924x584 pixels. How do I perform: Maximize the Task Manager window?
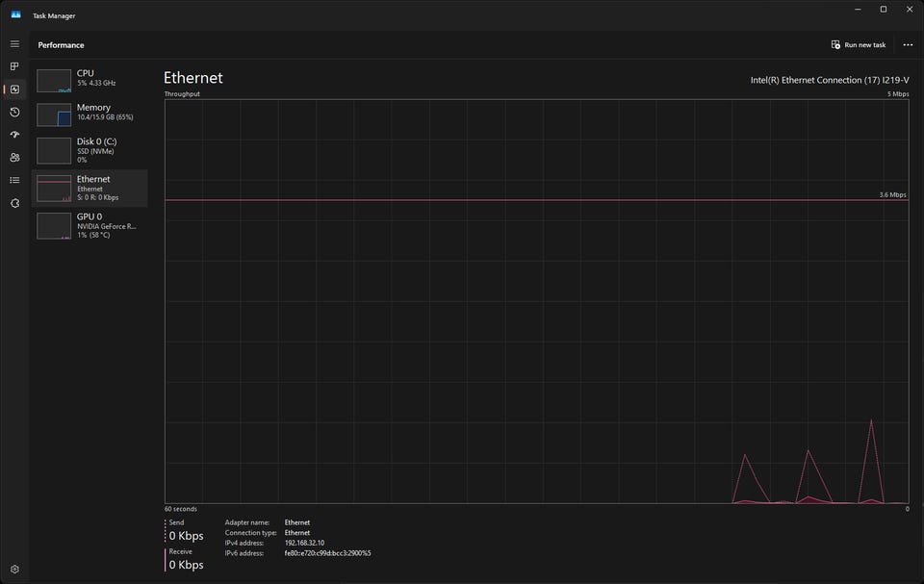884,10
